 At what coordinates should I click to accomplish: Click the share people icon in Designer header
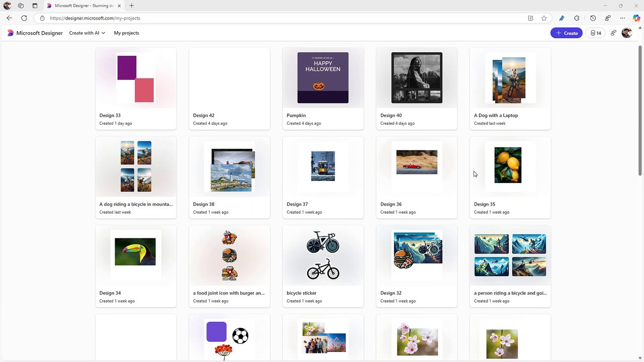(x=613, y=33)
